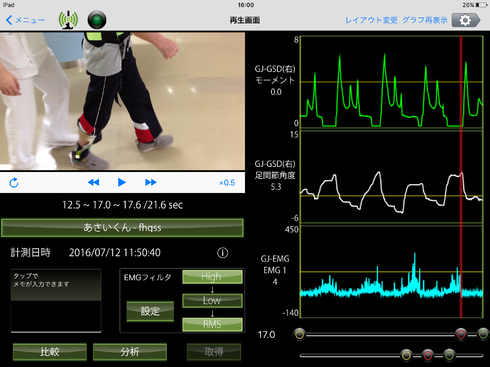Change the ×0.5 playback speed

[x=227, y=183]
